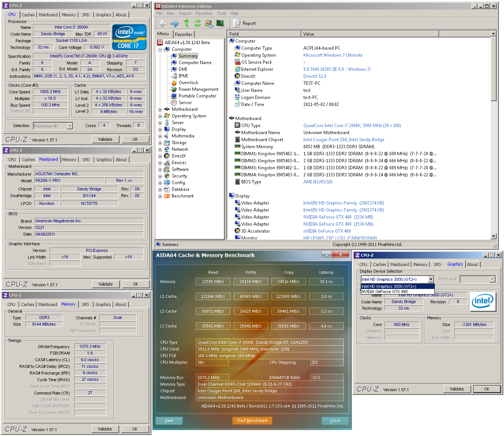Expand the Display tree node
Viewport: 504px width, 436px height.
(160, 129)
